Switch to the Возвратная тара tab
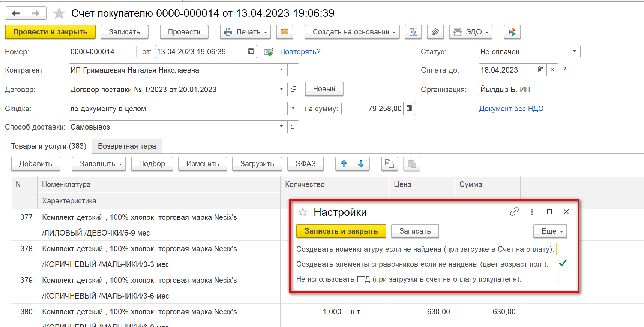Viewport: 644px width, 327px height. pos(127,146)
